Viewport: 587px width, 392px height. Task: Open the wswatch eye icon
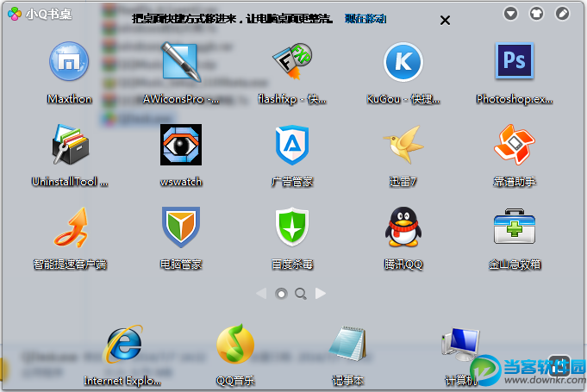[x=181, y=145]
